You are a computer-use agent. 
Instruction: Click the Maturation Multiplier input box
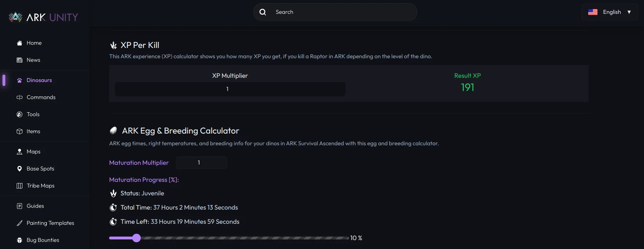pyautogui.click(x=201, y=163)
